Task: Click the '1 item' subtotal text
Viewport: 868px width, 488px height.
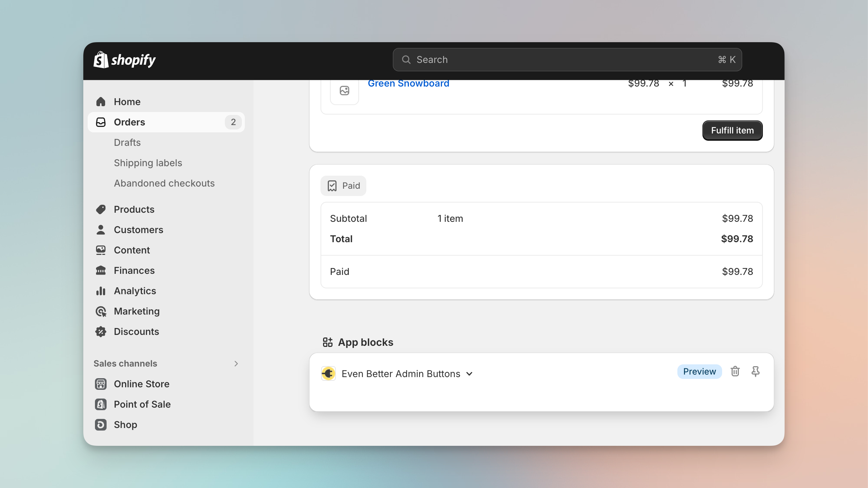Action: point(450,219)
